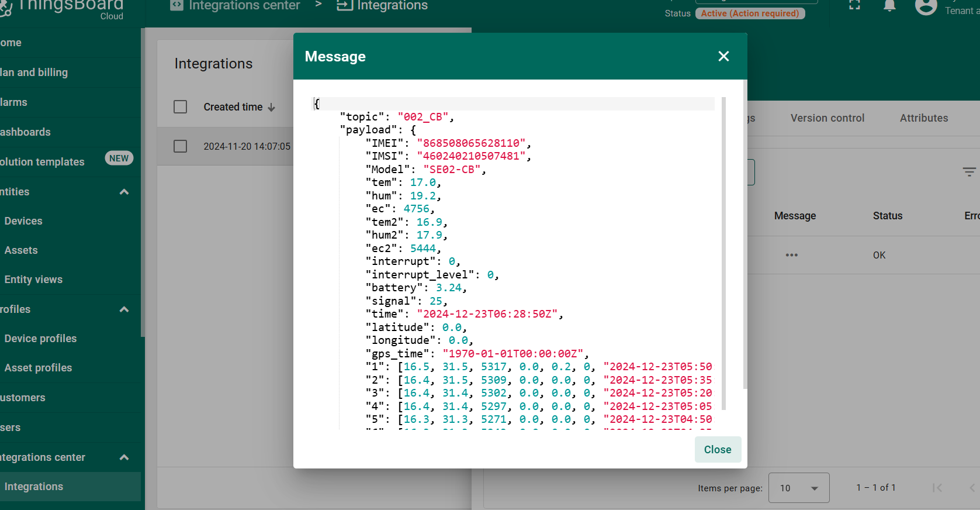The width and height of the screenshot is (980, 510).
Task: Open the tenant account avatar menu
Action: (x=926, y=6)
